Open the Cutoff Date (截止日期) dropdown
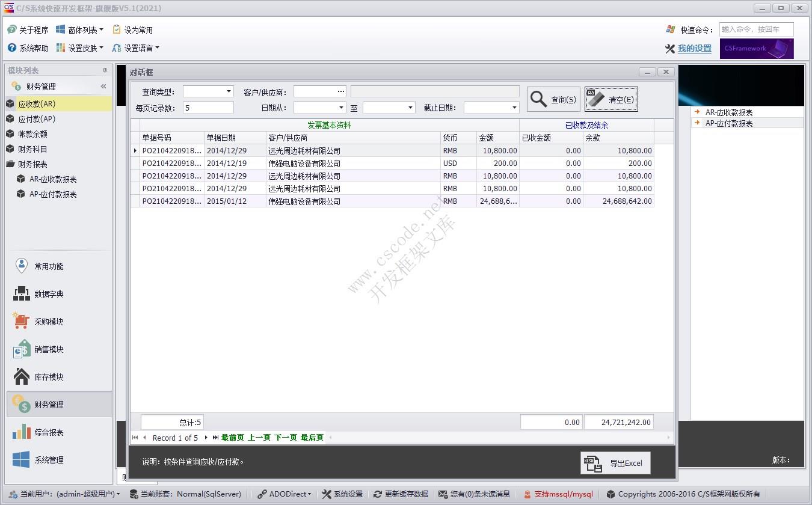This screenshot has width=812, height=505. coord(514,108)
